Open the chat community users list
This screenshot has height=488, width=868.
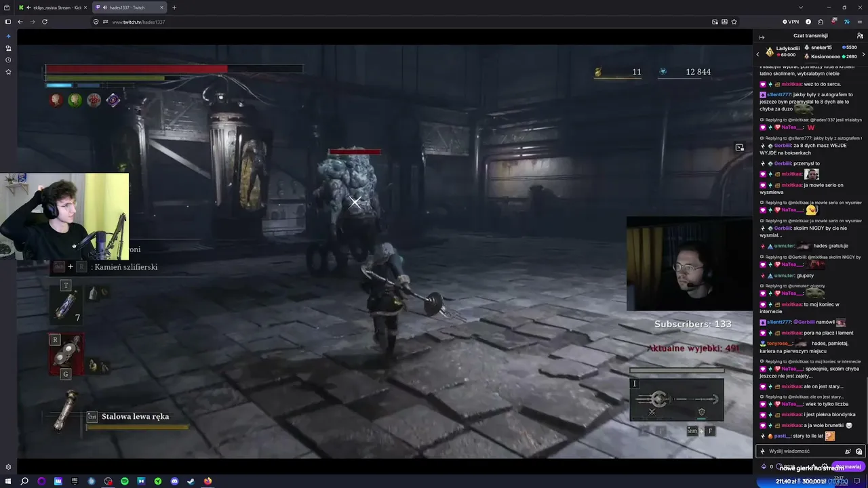click(860, 36)
